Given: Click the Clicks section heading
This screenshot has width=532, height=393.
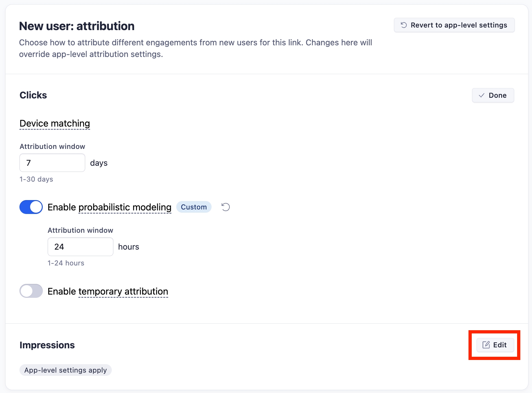Looking at the screenshot, I should [x=33, y=95].
